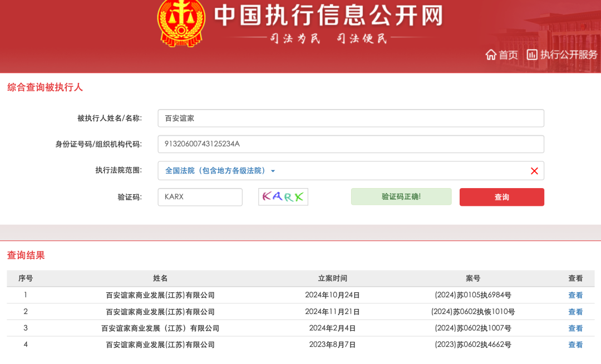Image resolution: width=601 pixels, height=364 pixels.
Task: Click the 执行法院范围 label
Action: tap(119, 170)
